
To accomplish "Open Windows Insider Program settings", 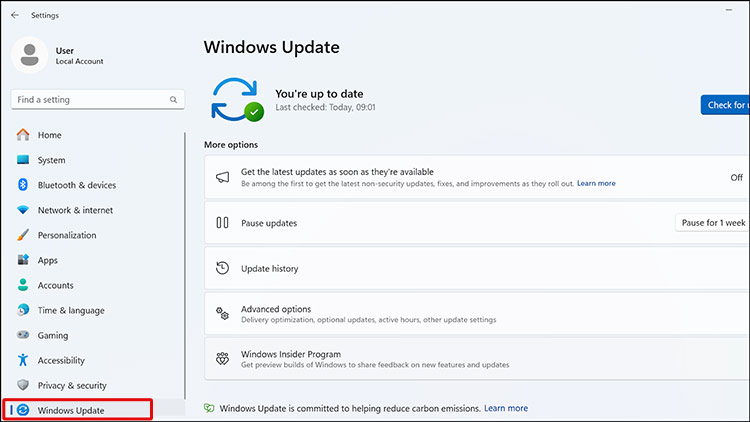I will point(475,359).
